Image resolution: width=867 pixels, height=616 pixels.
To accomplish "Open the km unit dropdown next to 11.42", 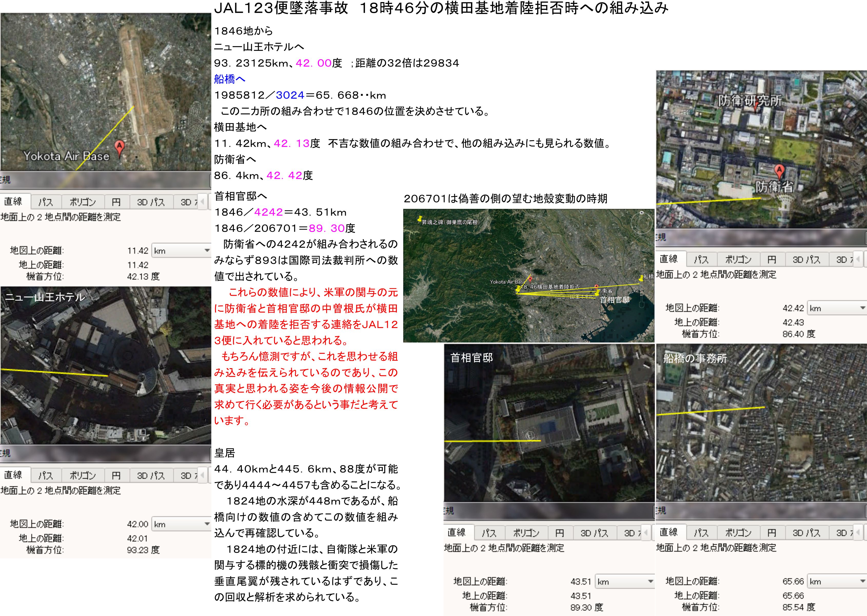I will coord(207,250).
